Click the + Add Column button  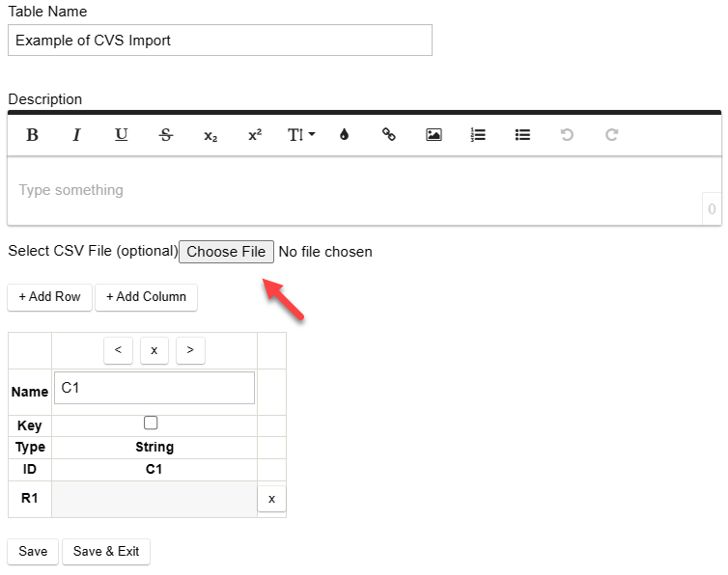[147, 297]
